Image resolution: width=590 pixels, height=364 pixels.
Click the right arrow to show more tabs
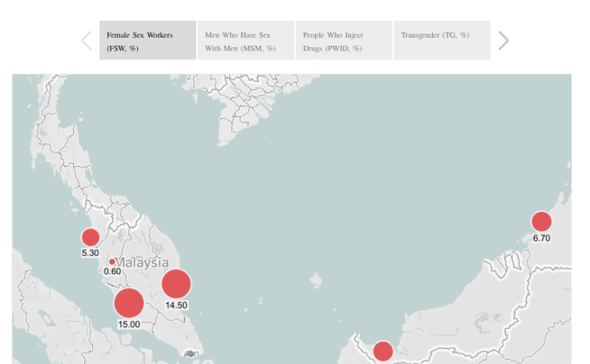click(503, 40)
